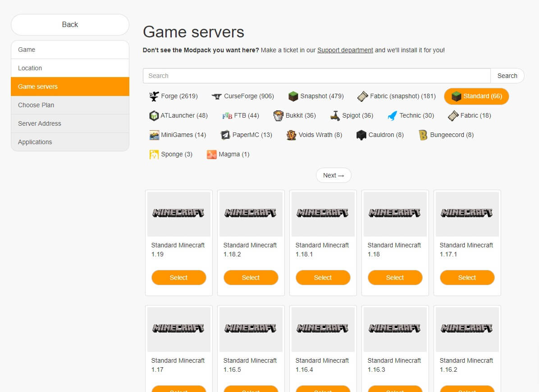Click Minecraft 1.16.5 card thumbnail
The image size is (539, 392).
(x=251, y=329)
